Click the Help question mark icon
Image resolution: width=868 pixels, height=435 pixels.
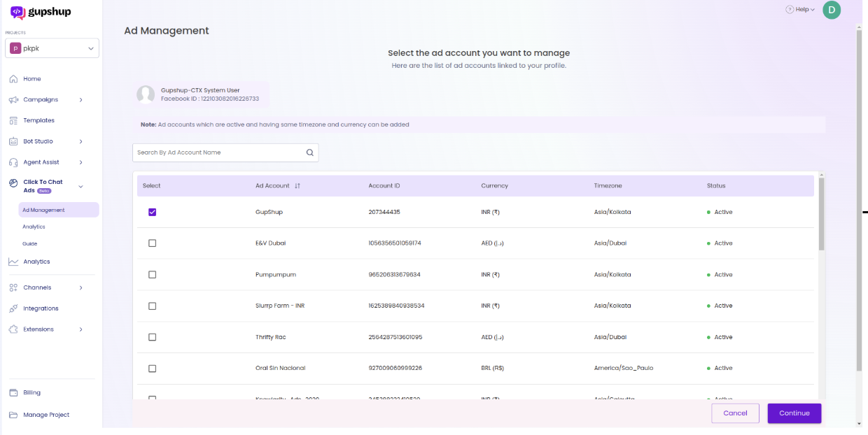click(x=790, y=10)
